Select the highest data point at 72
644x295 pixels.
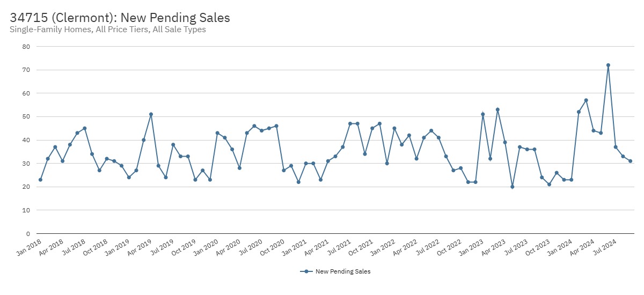pos(608,65)
